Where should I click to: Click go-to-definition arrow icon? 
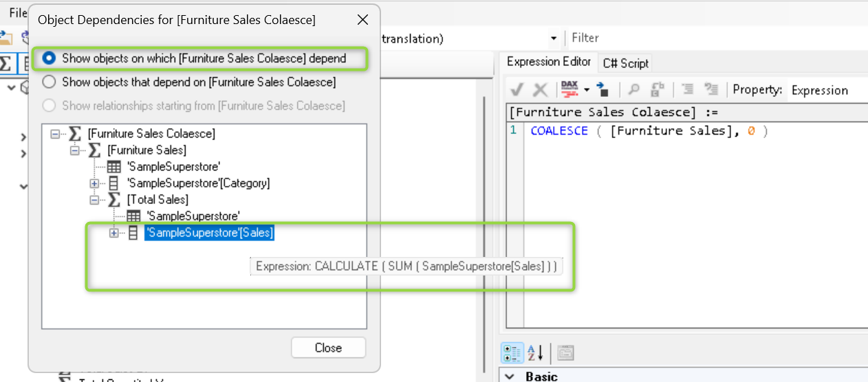click(603, 89)
